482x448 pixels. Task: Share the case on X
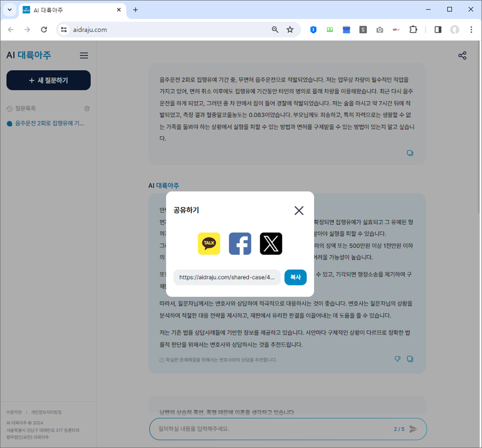(270, 244)
